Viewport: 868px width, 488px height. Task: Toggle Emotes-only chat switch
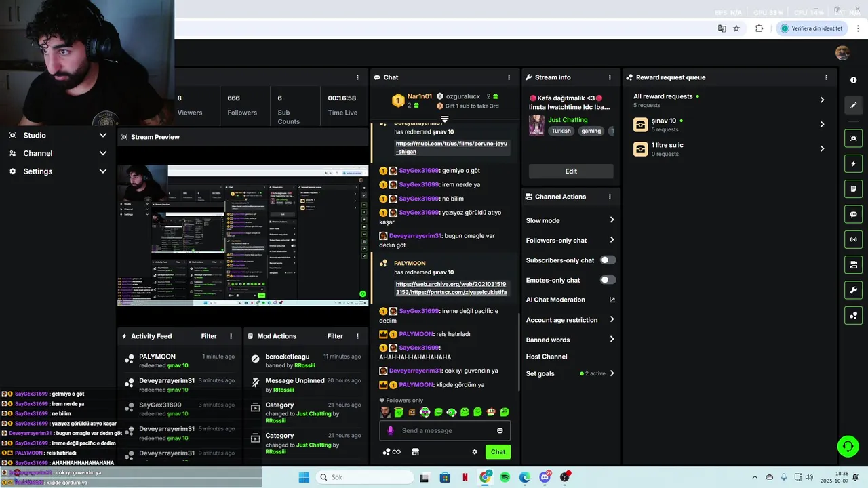608,280
